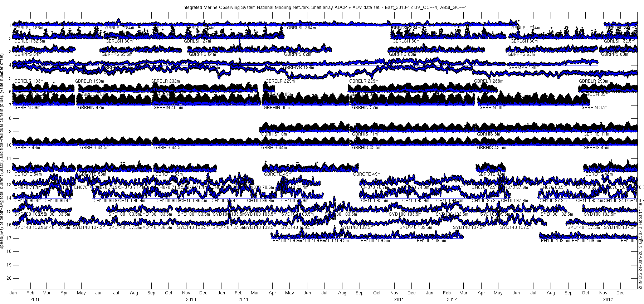Click y-axis tick label '14'

[x=9, y=198]
